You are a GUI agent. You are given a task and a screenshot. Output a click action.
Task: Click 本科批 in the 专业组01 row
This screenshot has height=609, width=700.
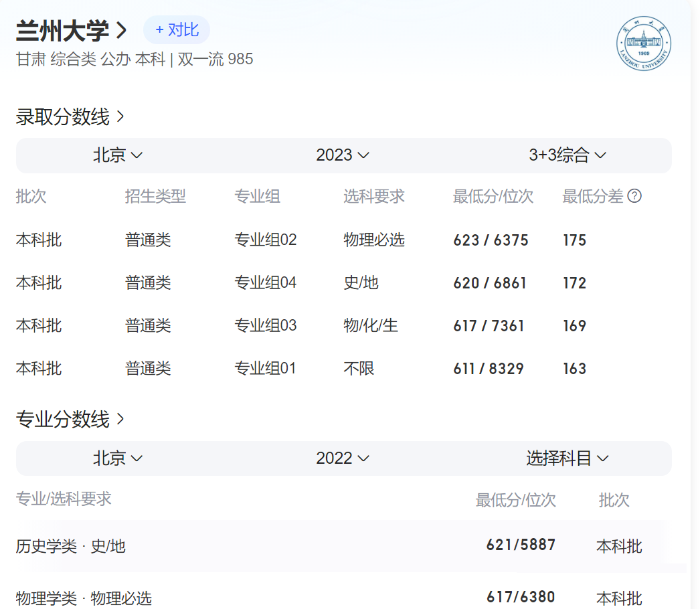[39, 368]
